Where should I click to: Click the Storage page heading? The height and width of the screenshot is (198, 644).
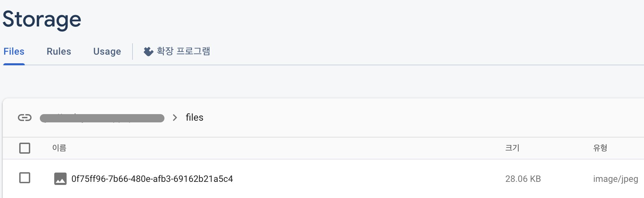pos(42,19)
